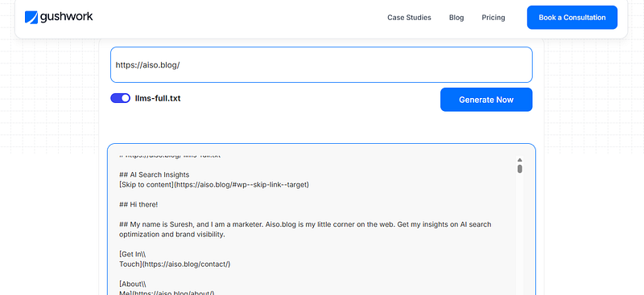Click Book a Consultation button

tap(572, 17)
